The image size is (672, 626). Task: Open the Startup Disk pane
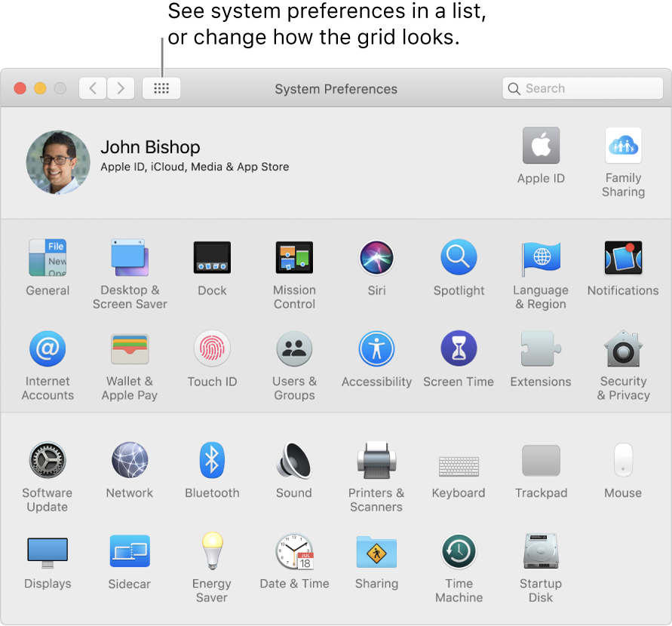[x=541, y=551]
